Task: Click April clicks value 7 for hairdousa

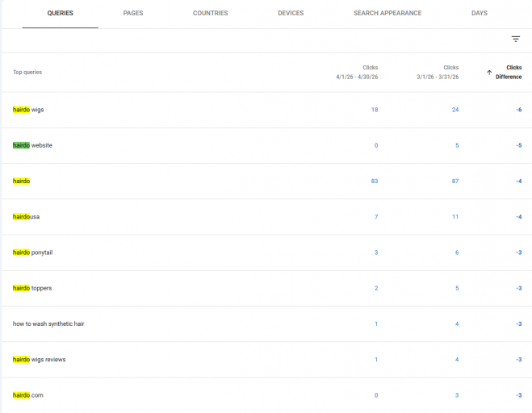Action: pos(376,217)
